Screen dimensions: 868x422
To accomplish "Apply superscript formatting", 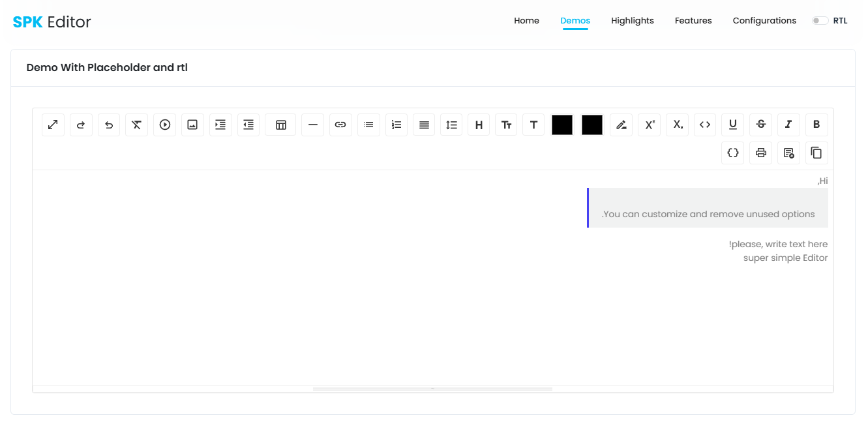I will coord(649,125).
